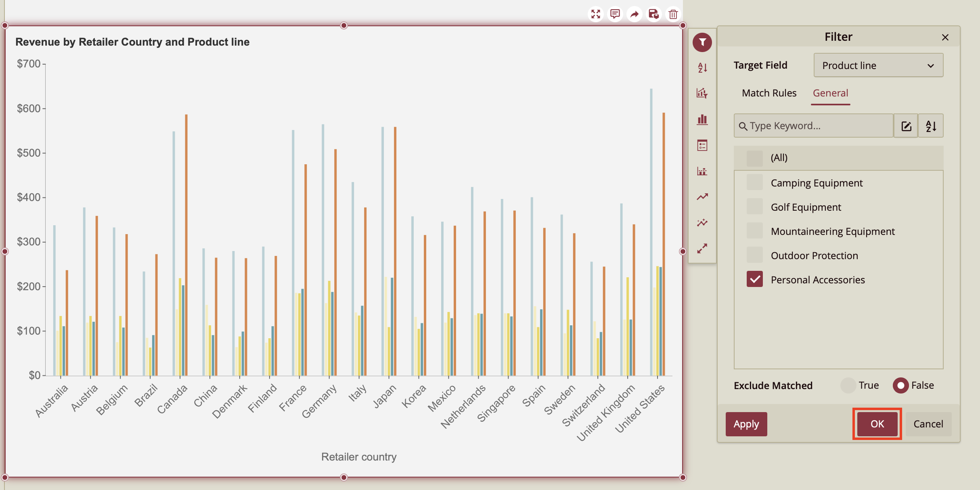Screen dimensions: 980x490
Task: Click the Retailer country axis title
Action: click(x=359, y=457)
